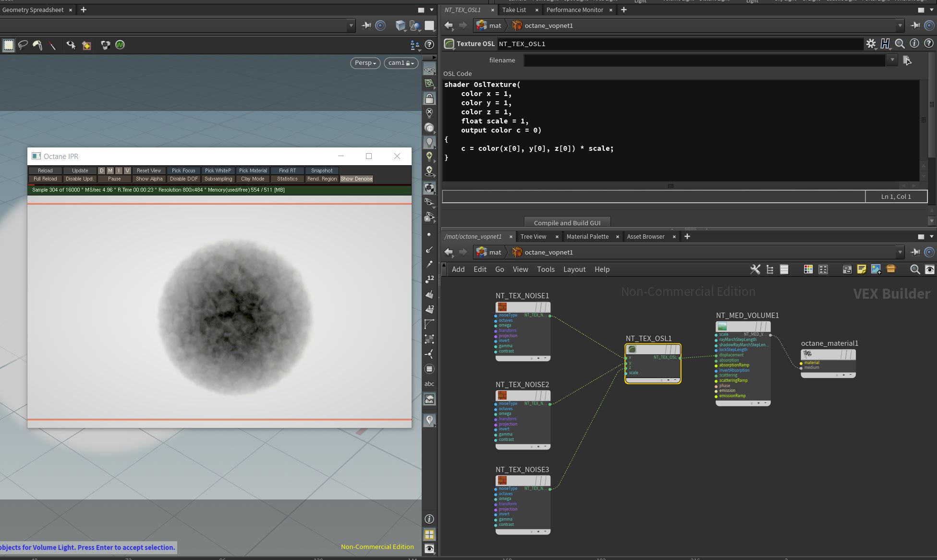Switch to the Material Palette tab
Image resolution: width=937 pixels, height=560 pixels.
[587, 236]
